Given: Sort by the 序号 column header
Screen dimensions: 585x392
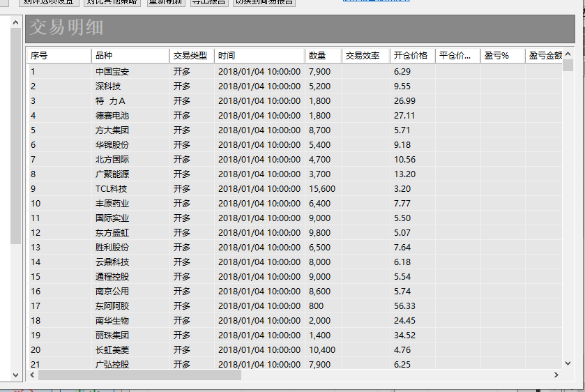Looking at the screenshot, I should click(59, 56).
